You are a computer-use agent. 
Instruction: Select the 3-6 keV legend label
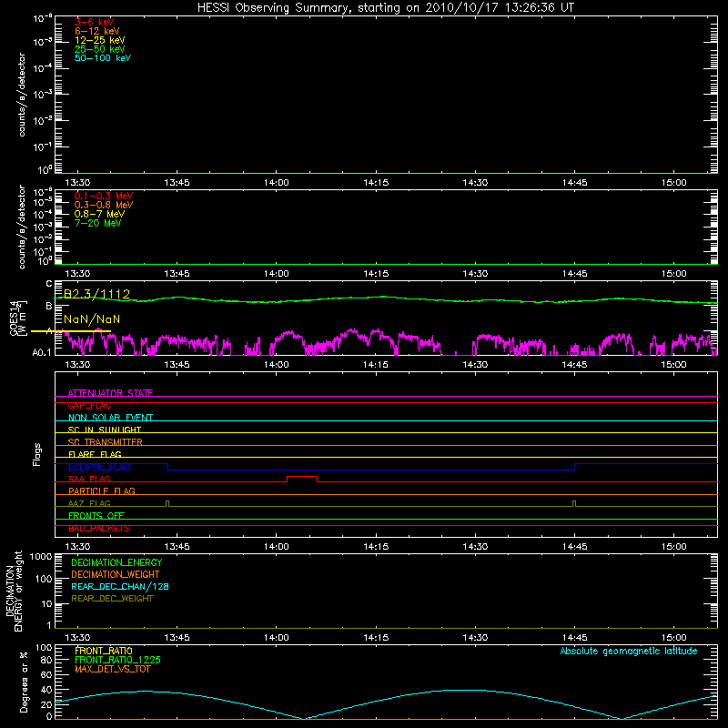point(94,22)
